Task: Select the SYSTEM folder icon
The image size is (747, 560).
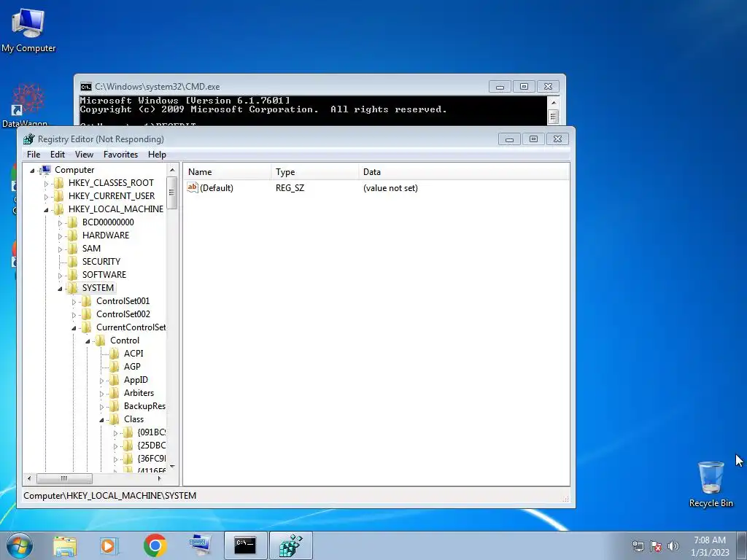Action: pos(72,287)
